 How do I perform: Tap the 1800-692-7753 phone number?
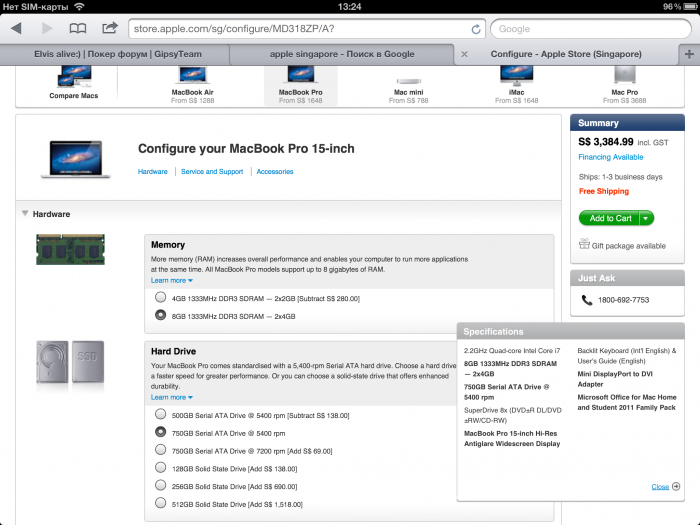(624, 300)
